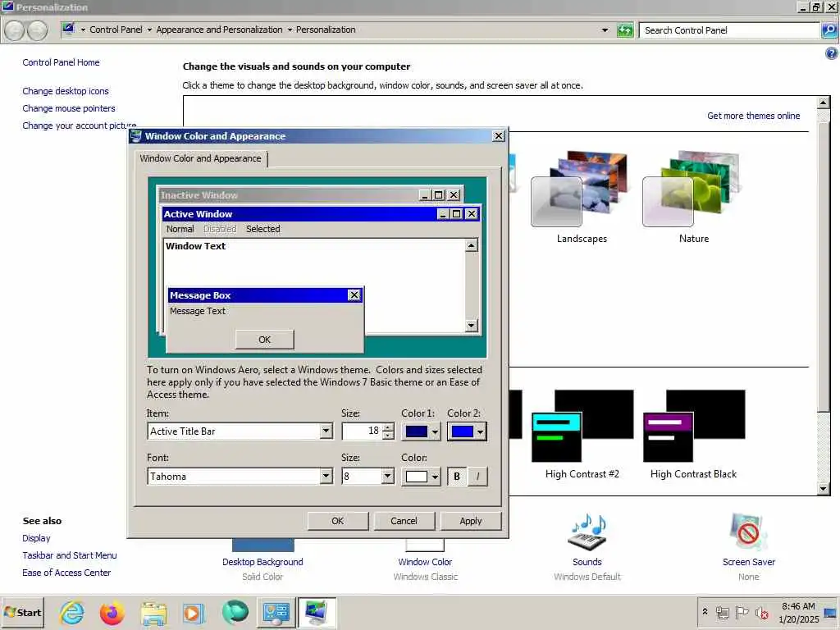840x630 pixels.
Task: Select the Window Color and Appearance tab
Action: [x=200, y=158]
